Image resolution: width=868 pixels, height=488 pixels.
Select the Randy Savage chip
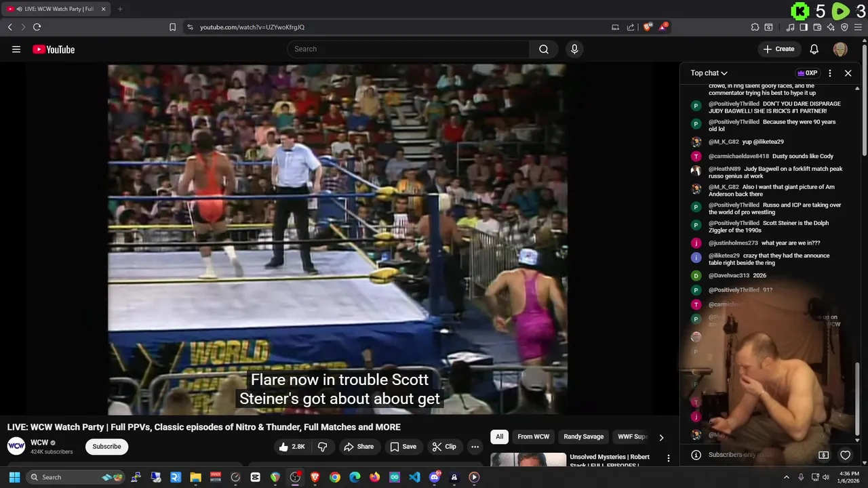[x=583, y=436]
